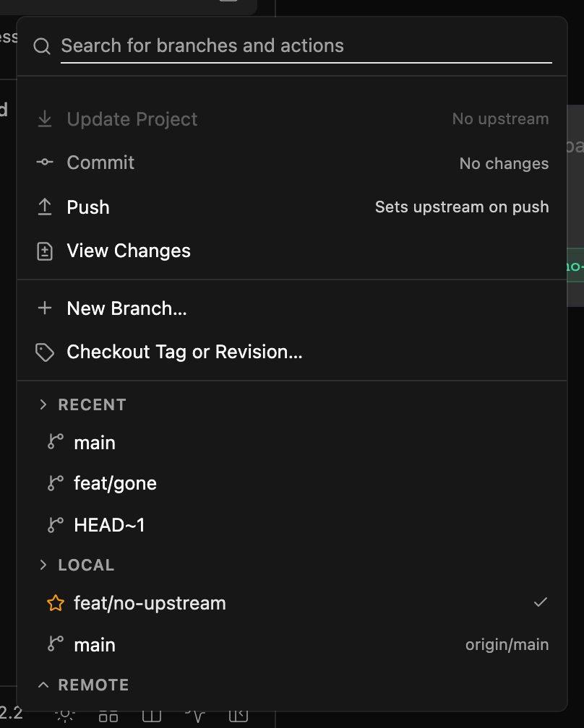Click branch icon next to HEAD~1
Viewport: 584px width, 728px height.
(55, 525)
